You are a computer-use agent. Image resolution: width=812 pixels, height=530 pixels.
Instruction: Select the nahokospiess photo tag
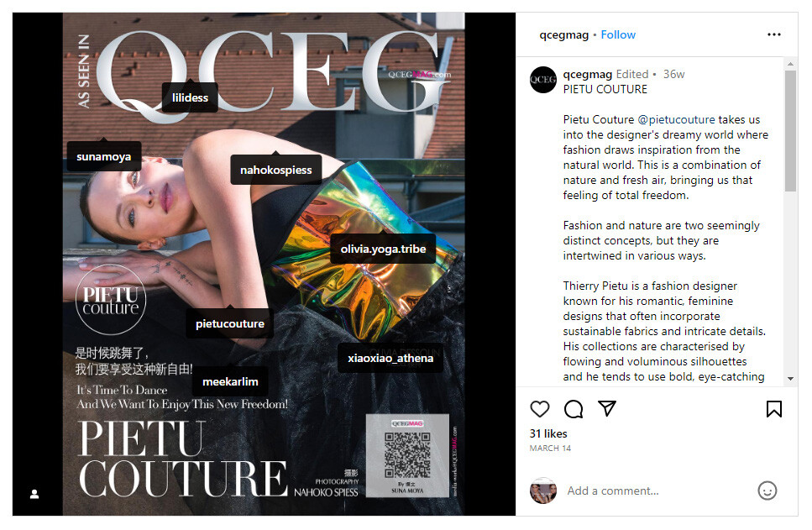[x=276, y=170]
